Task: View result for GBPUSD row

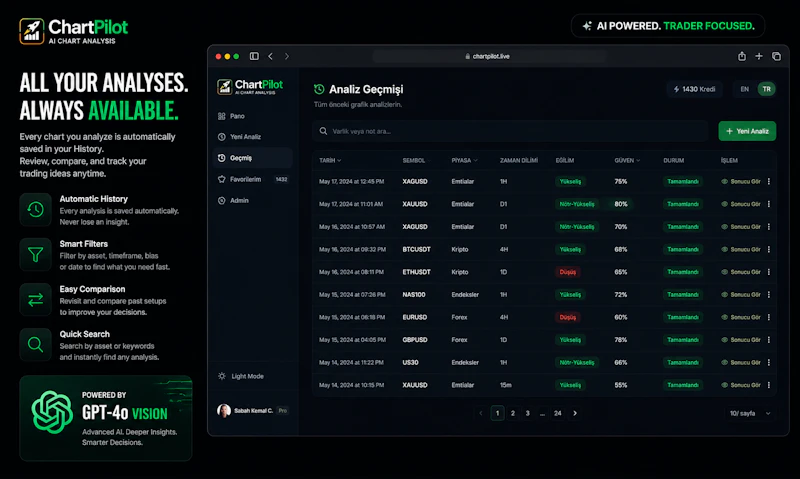Action: point(741,340)
